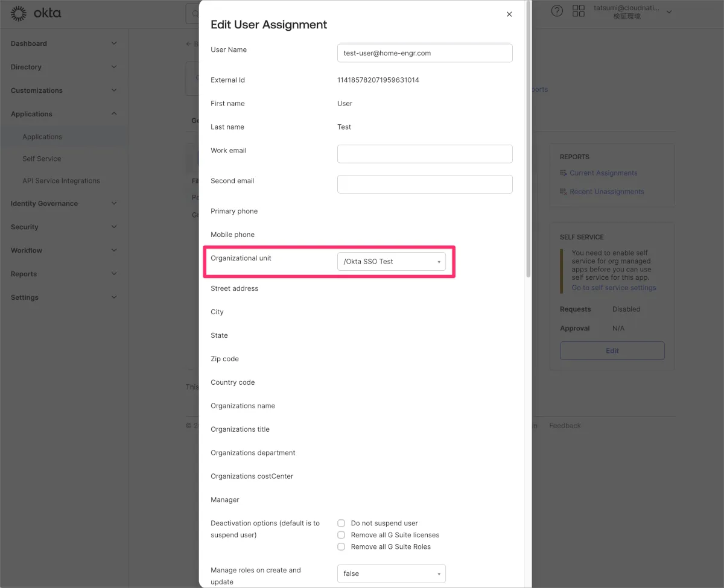Image resolution: width=724 pixels, height=588 pixels.
Task: Click the Recent Unassignments report icon
Action: pos(564,192)
